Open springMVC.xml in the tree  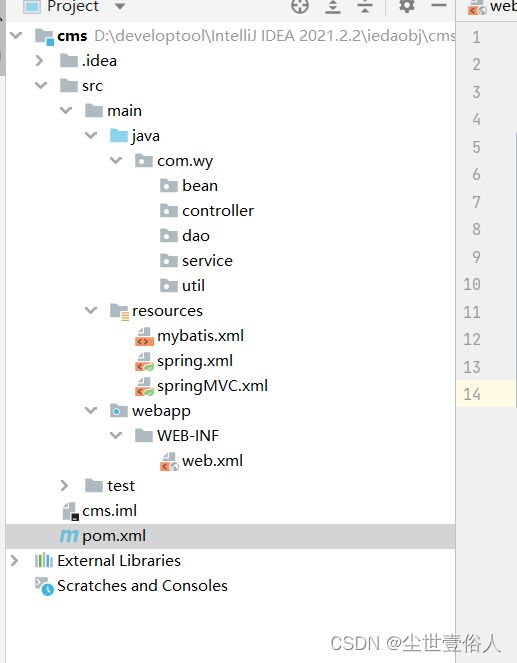pos(201,386)
